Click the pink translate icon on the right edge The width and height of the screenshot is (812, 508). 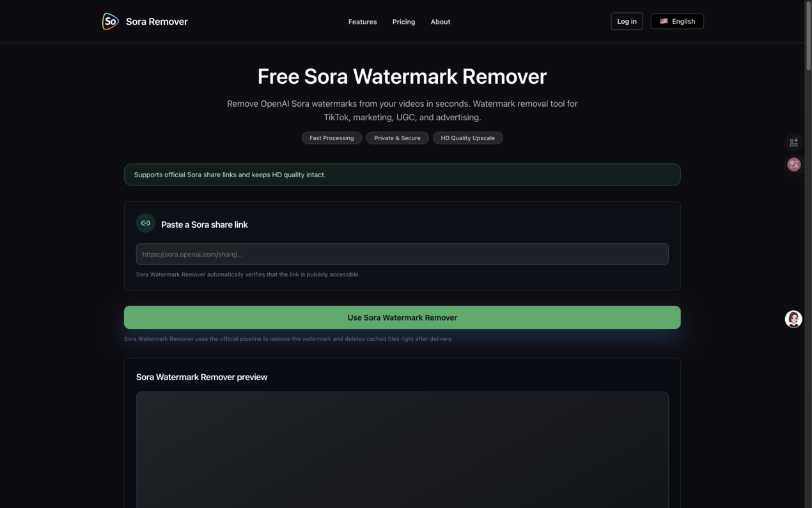[793, 164]
